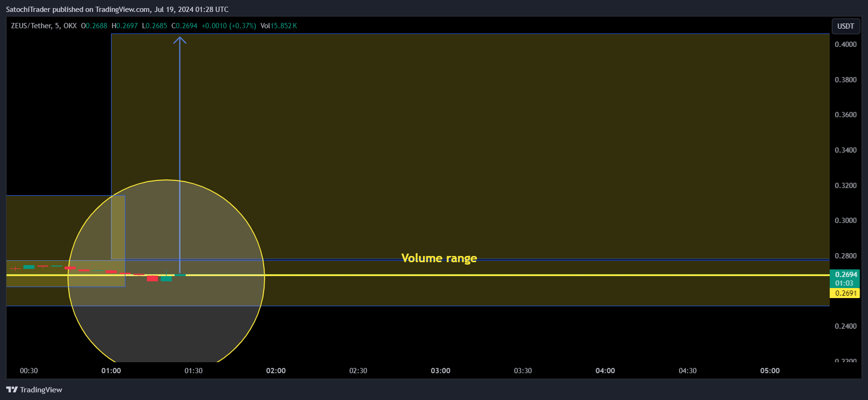Viewport: 868px width, 400px height.
Task: Click the current price label 0.2694
Action: [846, 275]
